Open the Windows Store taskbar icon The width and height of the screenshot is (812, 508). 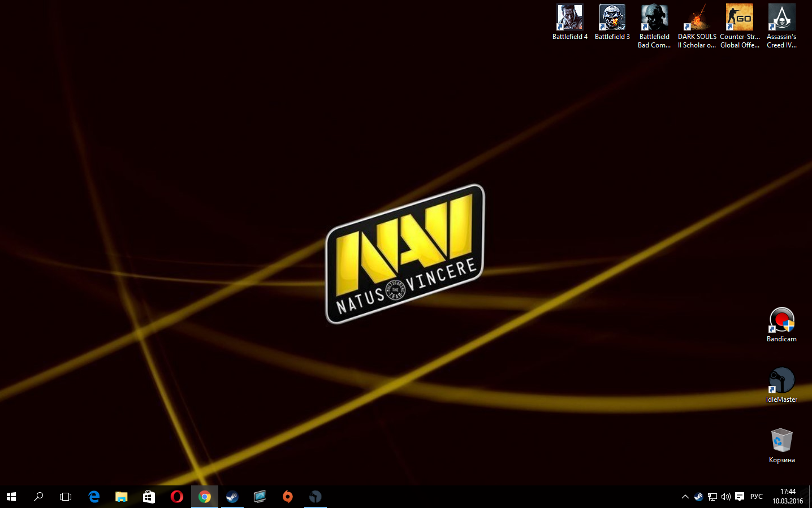[x=149, y=497]
